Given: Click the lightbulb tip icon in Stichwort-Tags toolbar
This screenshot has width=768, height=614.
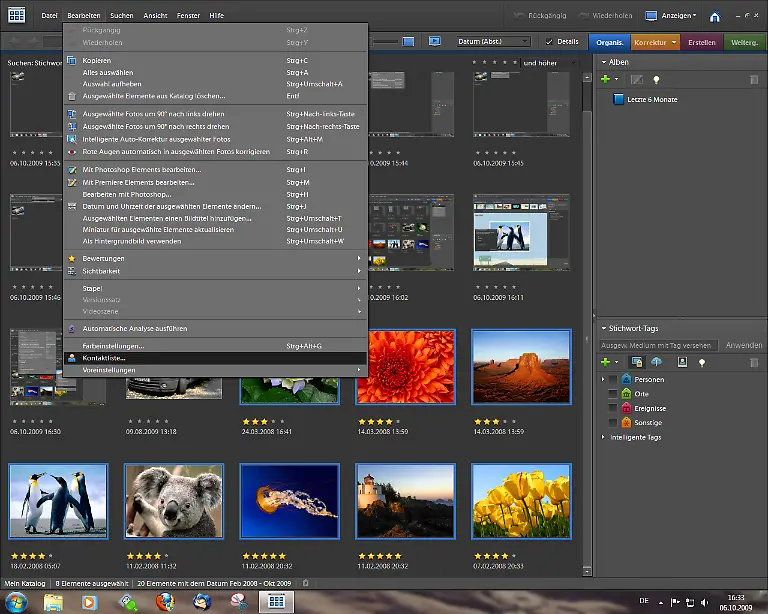Looking at the screenshot, I should 702,362.
